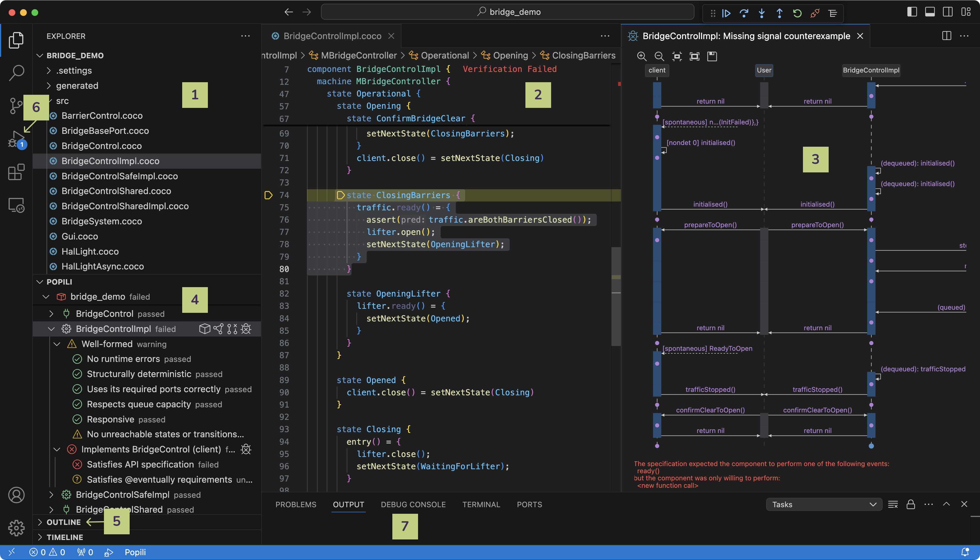Click the graph icon on BridgeControlImpl row
Viewport: 980px width, 560px height.
218,329
